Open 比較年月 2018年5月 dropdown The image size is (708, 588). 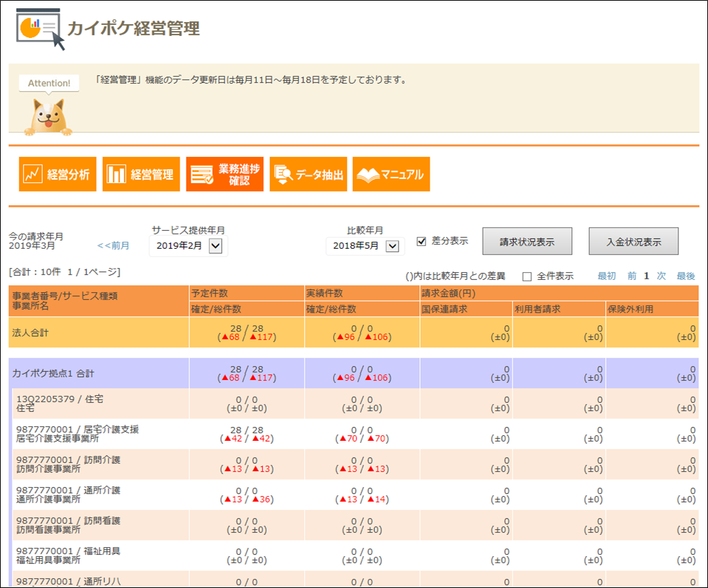365,246
